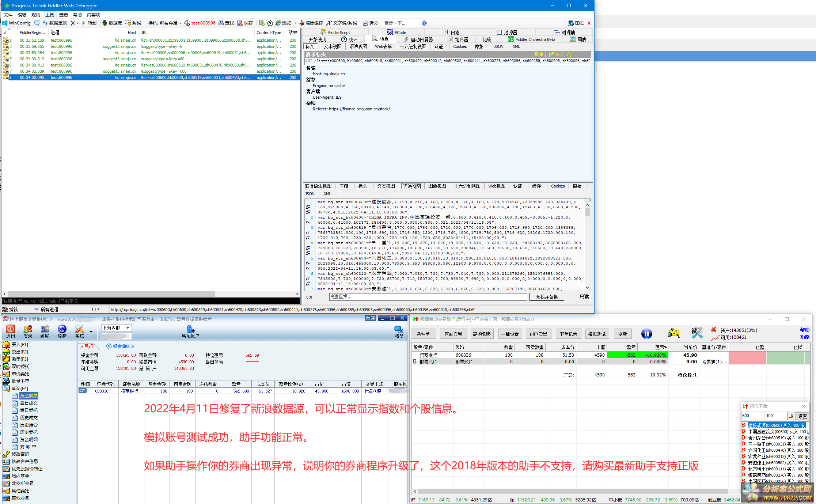Click the stock code field containing 600

tap(752, 416)
